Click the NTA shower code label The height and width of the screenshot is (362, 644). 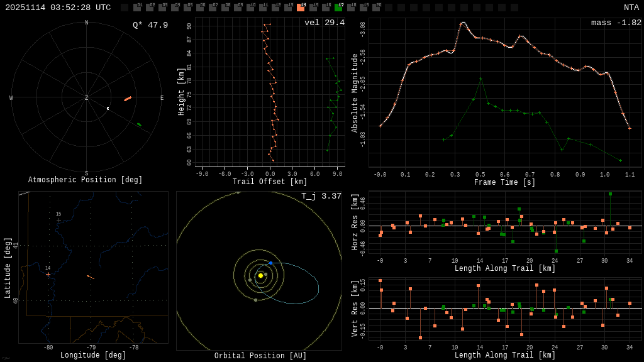[x=631, y=8]
